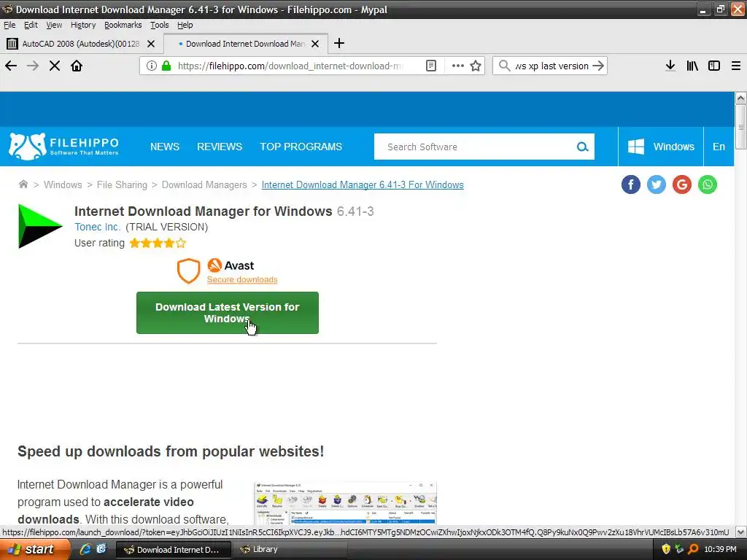This screenshot has width=747, height=560.
Task: Click Download Latest Version for Windows button
Action: click(x=228, y=313)
